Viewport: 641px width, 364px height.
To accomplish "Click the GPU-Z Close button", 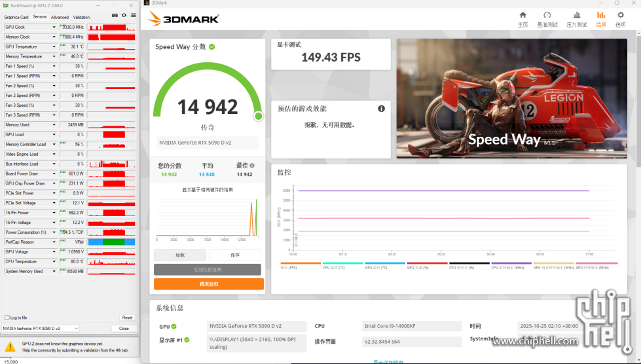I will point(124,329).
